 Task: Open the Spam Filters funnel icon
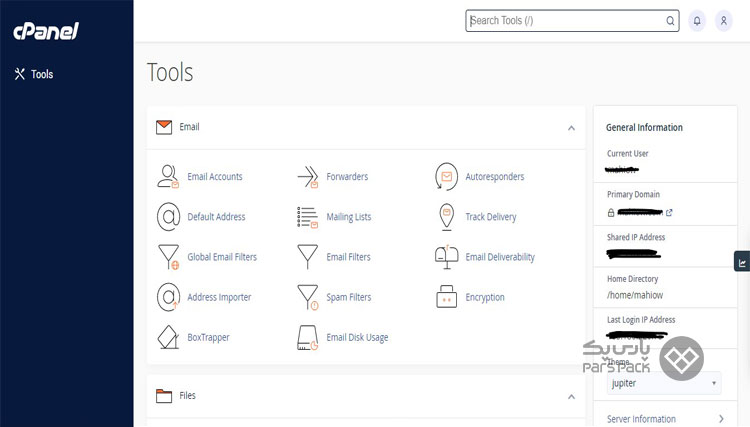(308, 297)
